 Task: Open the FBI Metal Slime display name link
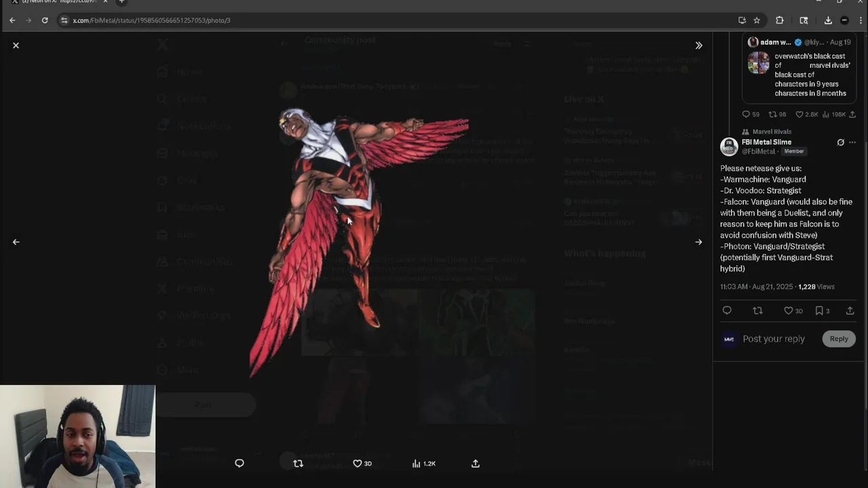pos(766,142)
